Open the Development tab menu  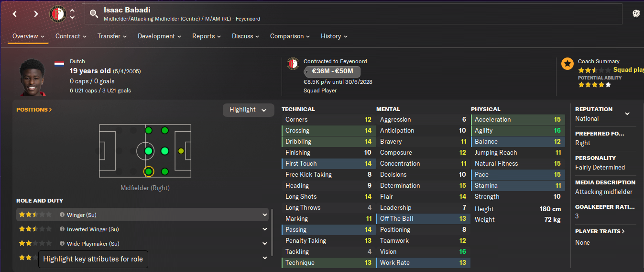(x=160, y=36)
